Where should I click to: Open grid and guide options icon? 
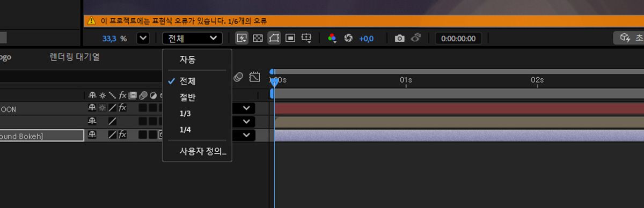tap(306, 38)
